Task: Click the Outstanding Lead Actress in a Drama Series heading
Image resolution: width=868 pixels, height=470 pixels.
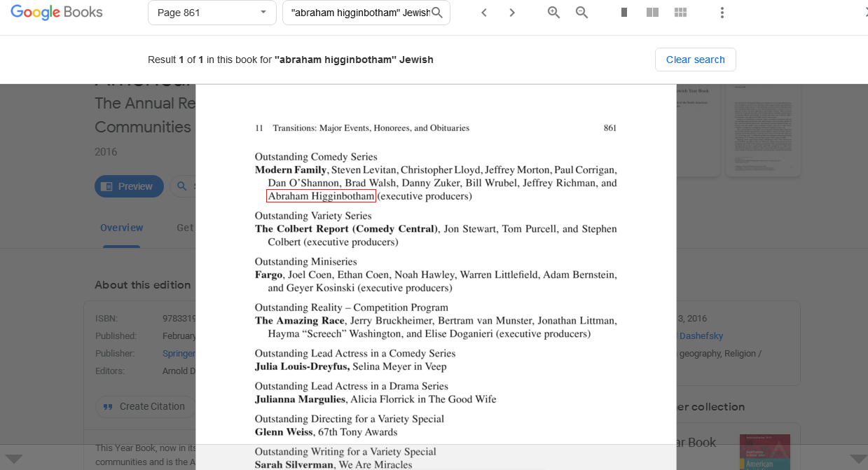Action: coord(352,386)
